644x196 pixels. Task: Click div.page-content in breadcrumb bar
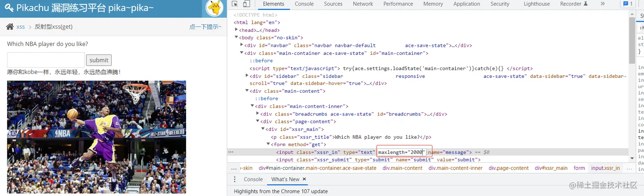509,168
